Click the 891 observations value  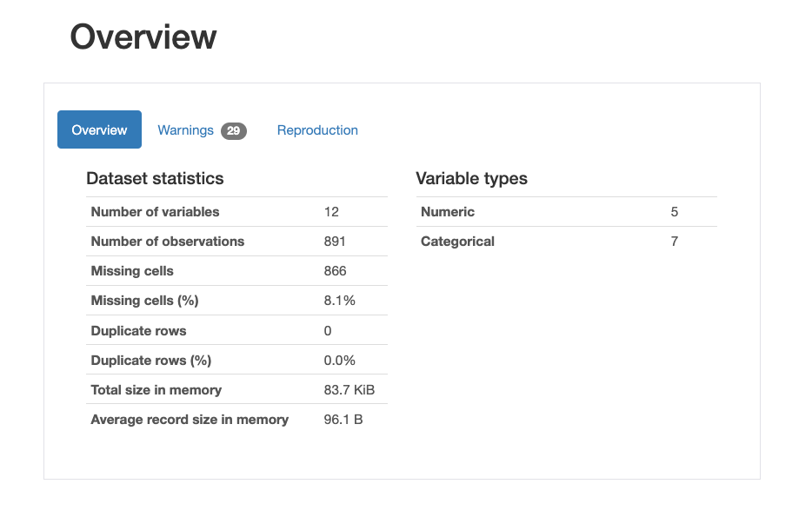coord(335,242)
